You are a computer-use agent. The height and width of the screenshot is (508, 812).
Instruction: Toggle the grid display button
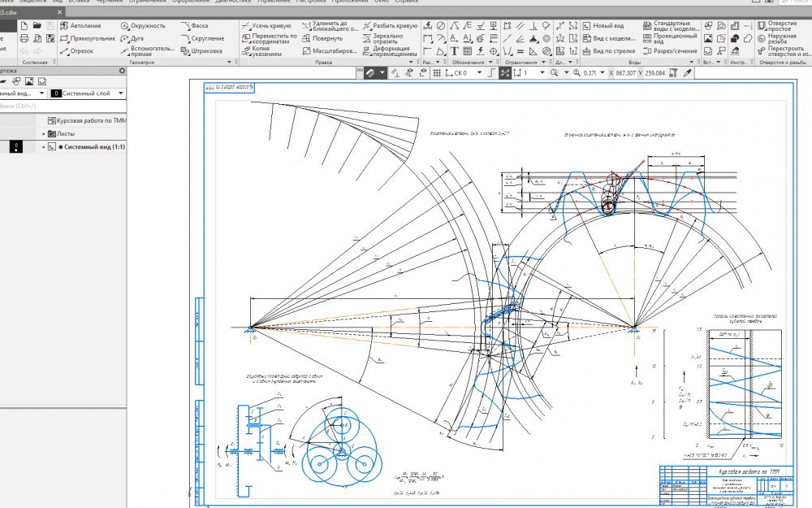click(436, 73)
